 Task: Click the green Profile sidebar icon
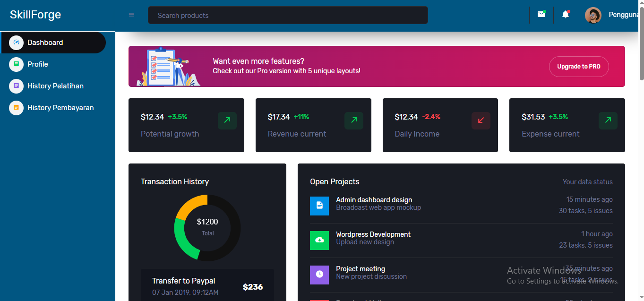tap(16, 64)
